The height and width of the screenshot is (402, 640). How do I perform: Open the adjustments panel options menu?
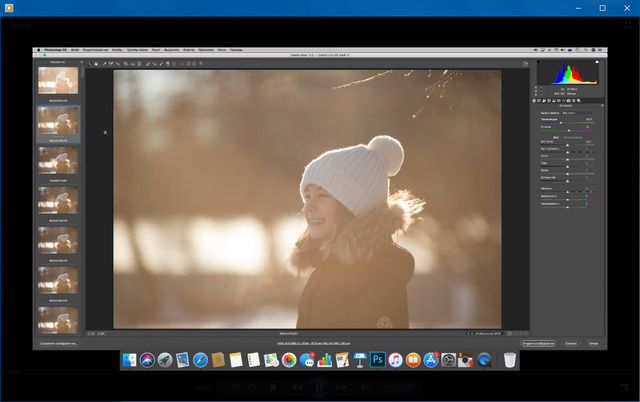pos(602,105)
